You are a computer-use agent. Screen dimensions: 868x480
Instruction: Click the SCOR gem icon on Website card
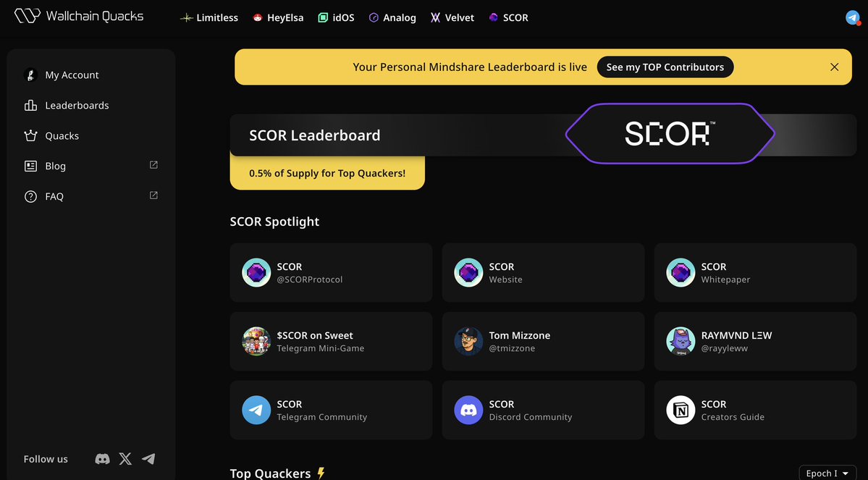pyautogui.click(x=468, y=272)
